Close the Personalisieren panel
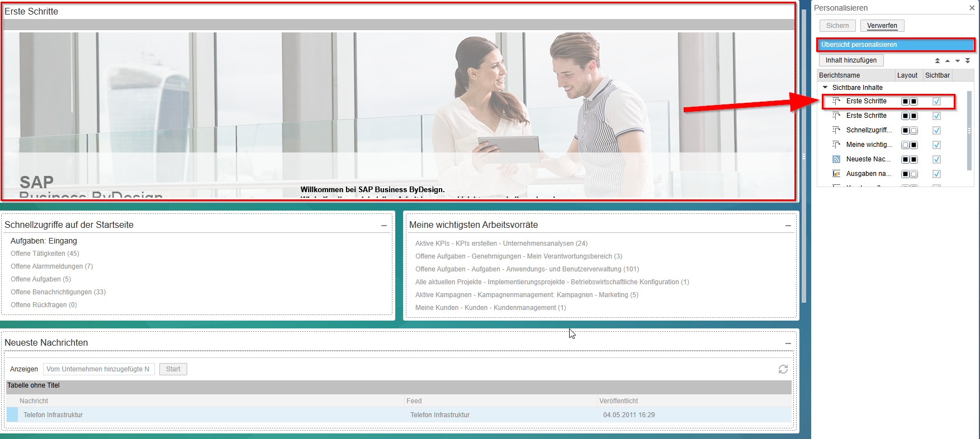The image size is (980, 439). [x=972, y=8]
